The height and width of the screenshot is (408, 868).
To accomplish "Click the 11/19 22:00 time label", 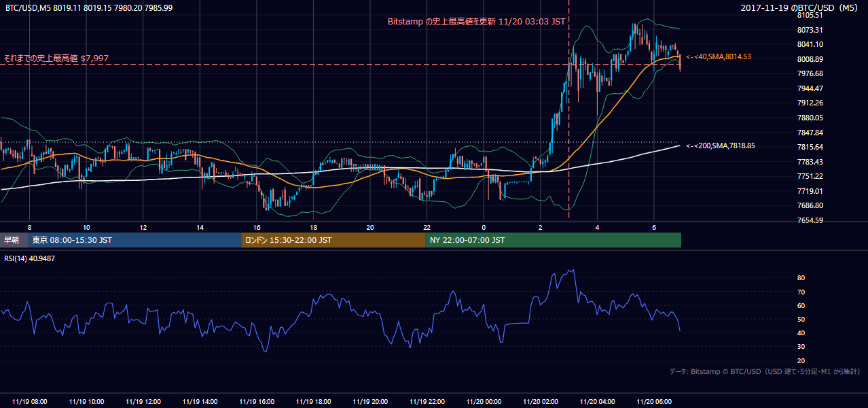I will [427, 402].
